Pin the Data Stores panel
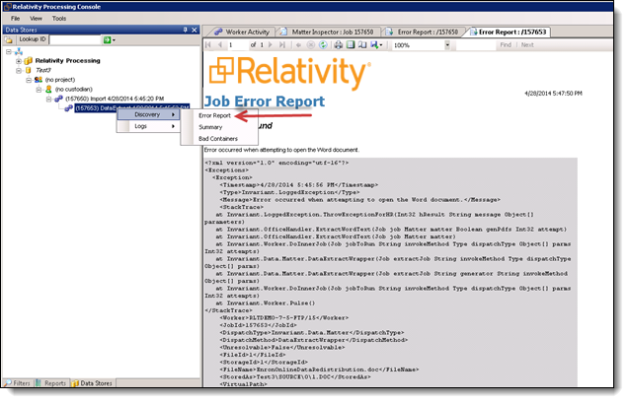Image resolution: width=629 pixels, height=403 pixels. 185,29
